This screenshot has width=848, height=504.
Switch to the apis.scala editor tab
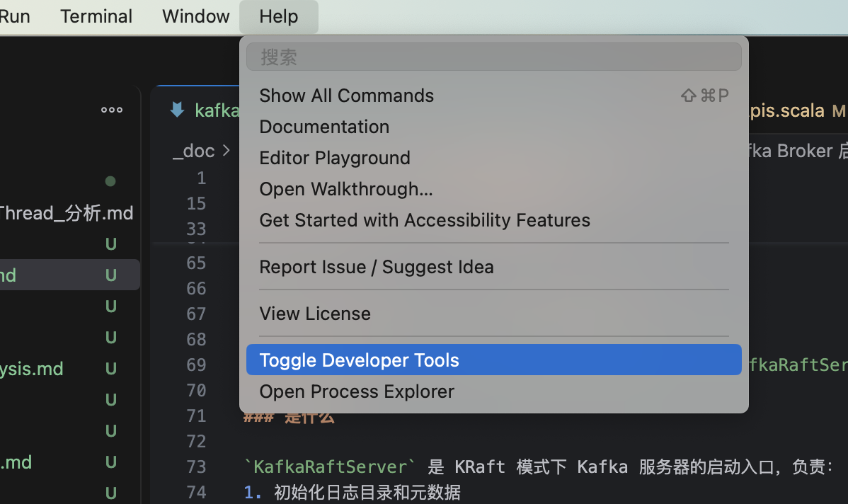(x=786, y=110)
